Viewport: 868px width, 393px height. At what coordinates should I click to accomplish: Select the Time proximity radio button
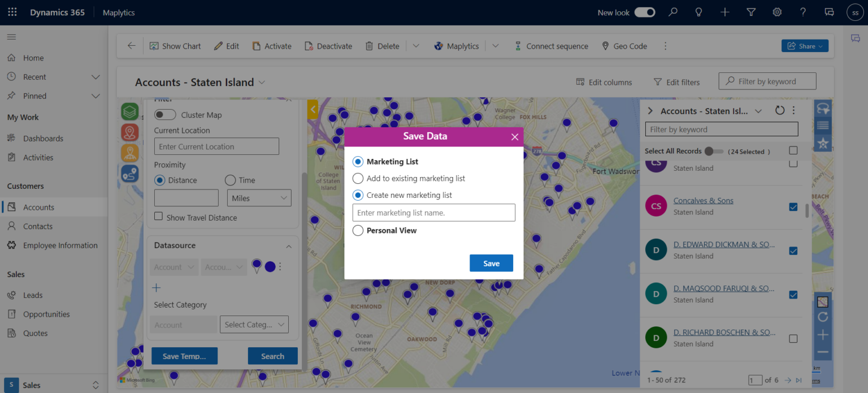(x=231, y=180)
